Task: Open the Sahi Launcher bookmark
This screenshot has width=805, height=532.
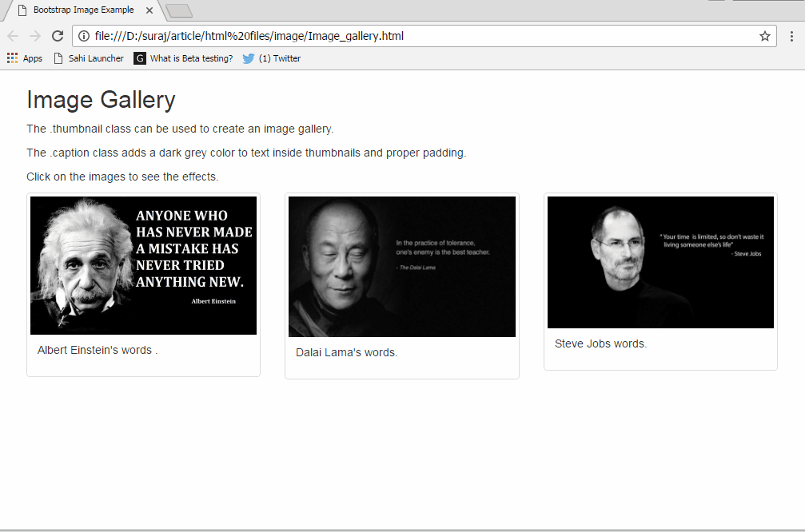Action: (89, 58)
